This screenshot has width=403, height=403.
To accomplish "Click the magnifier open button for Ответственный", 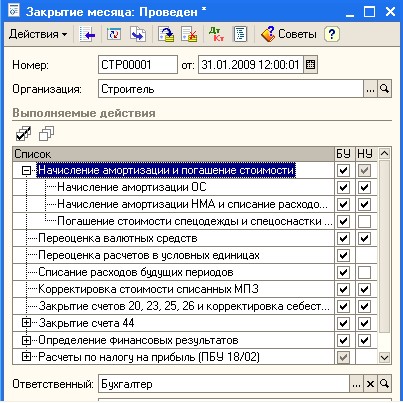I will pyautogui.click(x=384, y=384).
